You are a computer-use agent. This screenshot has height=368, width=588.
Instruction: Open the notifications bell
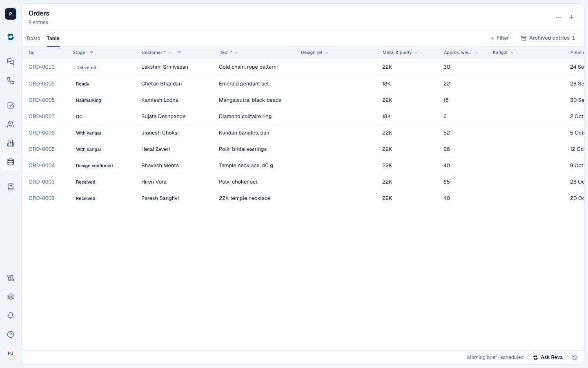pyautogui.click(x=11, y=316)
